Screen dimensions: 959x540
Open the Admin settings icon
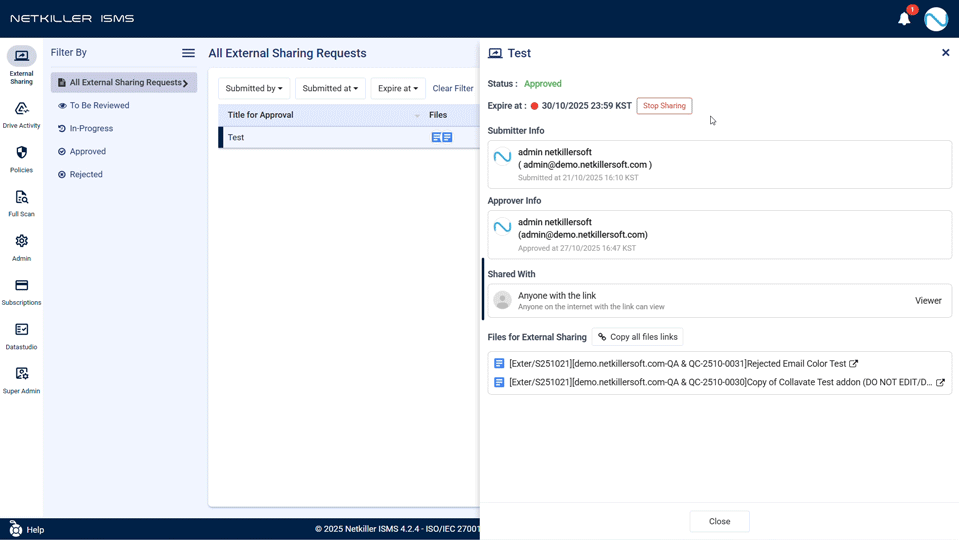[21, 247]
